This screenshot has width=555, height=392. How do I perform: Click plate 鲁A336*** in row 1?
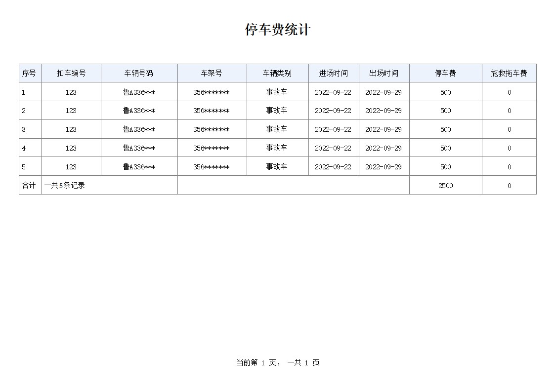[139, 93]
